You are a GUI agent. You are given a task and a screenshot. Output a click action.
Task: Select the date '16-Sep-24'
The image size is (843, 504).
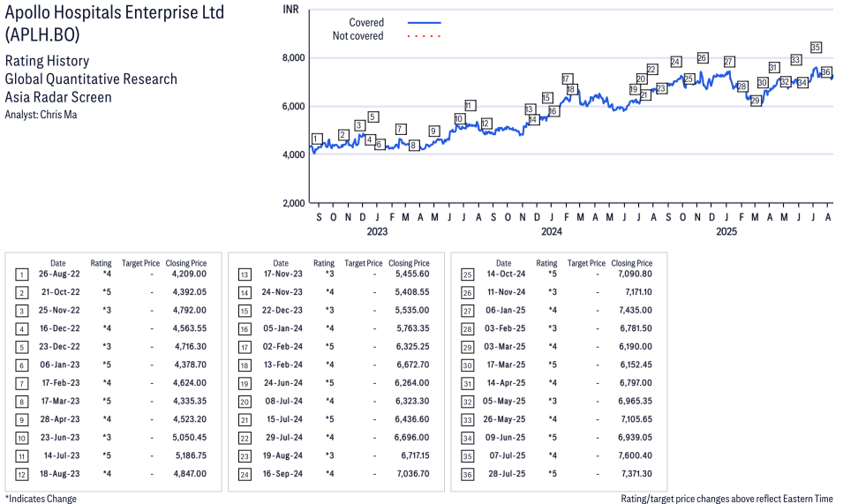click(282, 474)
